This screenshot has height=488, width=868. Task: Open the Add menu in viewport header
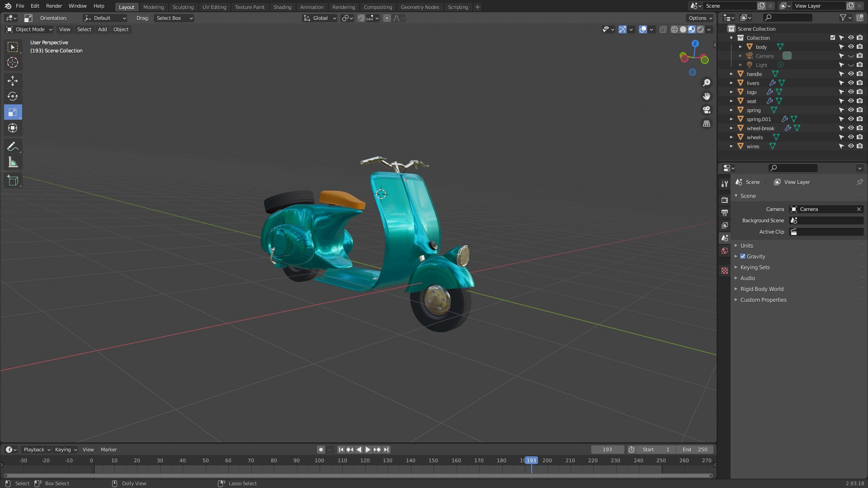[103, 29]
